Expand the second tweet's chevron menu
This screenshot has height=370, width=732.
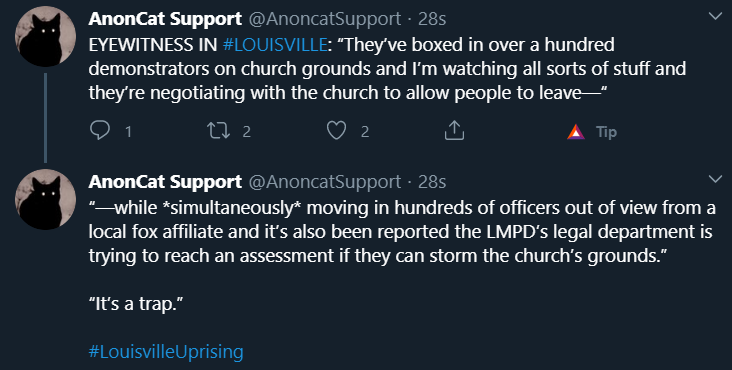(x=715, y=179)
